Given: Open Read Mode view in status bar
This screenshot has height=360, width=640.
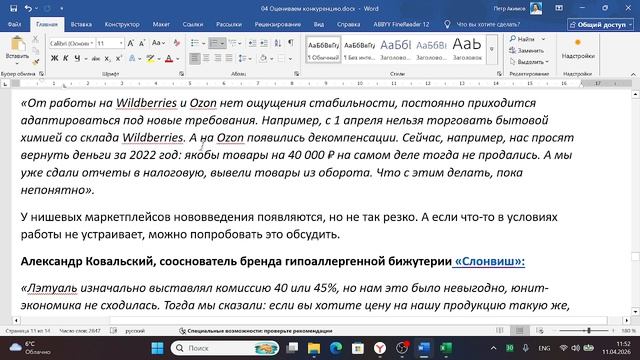Looking at the screenshot, I should tap(500, 331).
